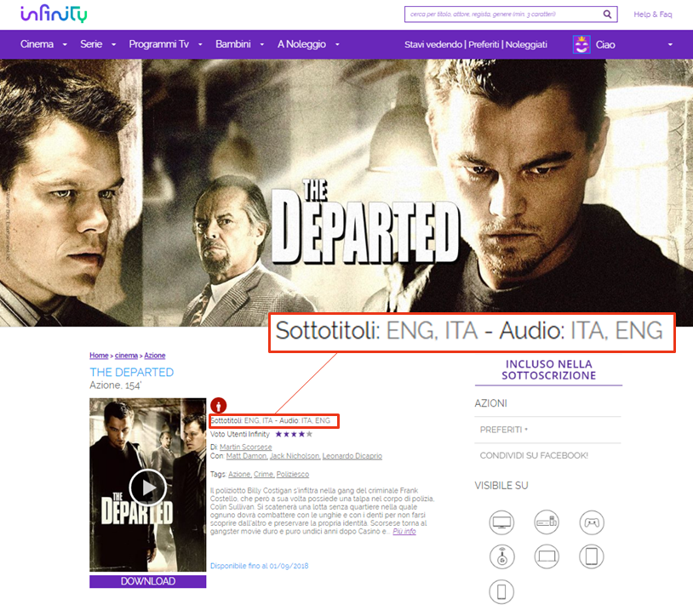Click the Infinity logo

click(54, 14)
